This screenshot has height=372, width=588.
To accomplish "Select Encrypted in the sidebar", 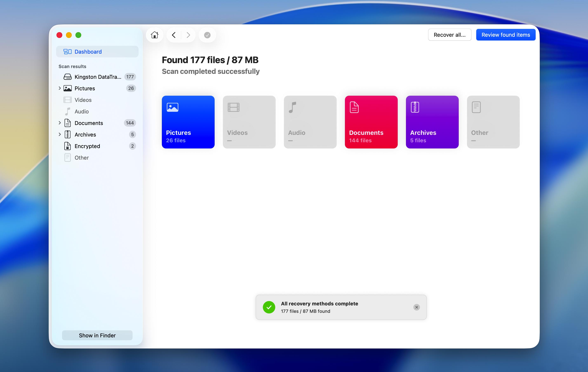I will (97, 146).
